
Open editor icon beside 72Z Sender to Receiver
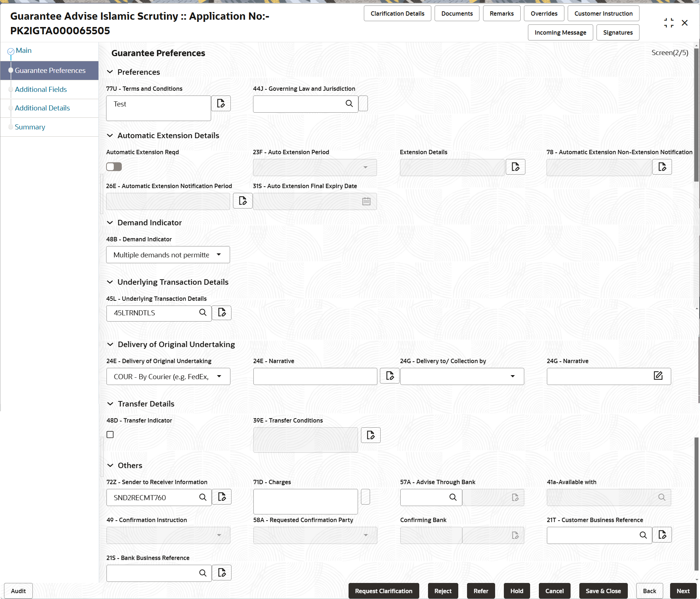pyautogui.click(x=221, y=497)
